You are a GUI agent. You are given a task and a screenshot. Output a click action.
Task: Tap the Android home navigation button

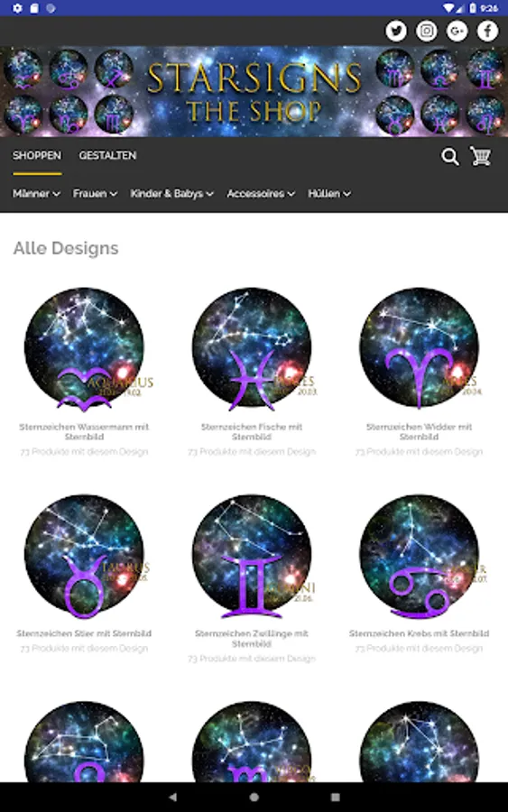click(x=254, y=797)
